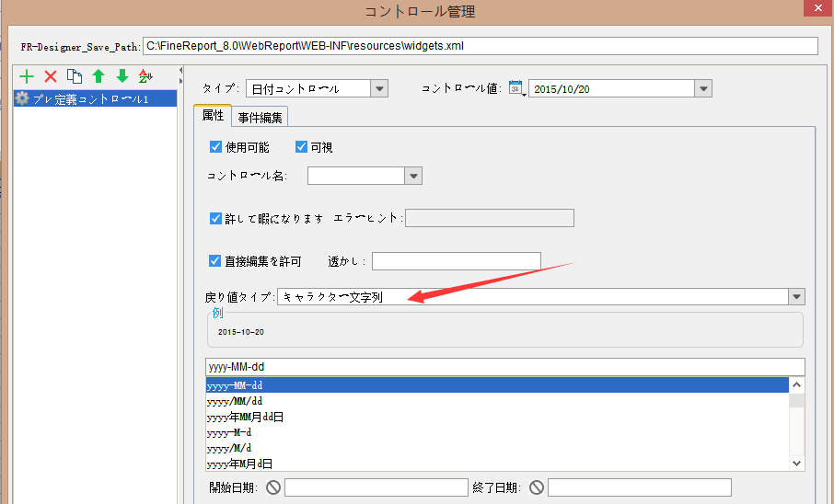Switch to the 事件編集 tab
Screen dimensions: 834x504
click(261, 117)
